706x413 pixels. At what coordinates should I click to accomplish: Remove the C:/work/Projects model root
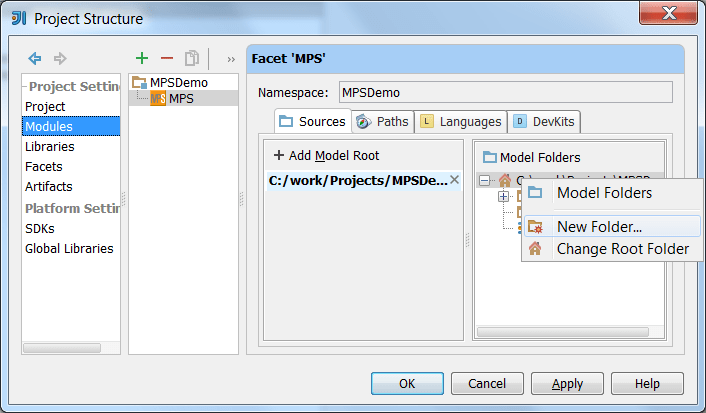(454, 180)
